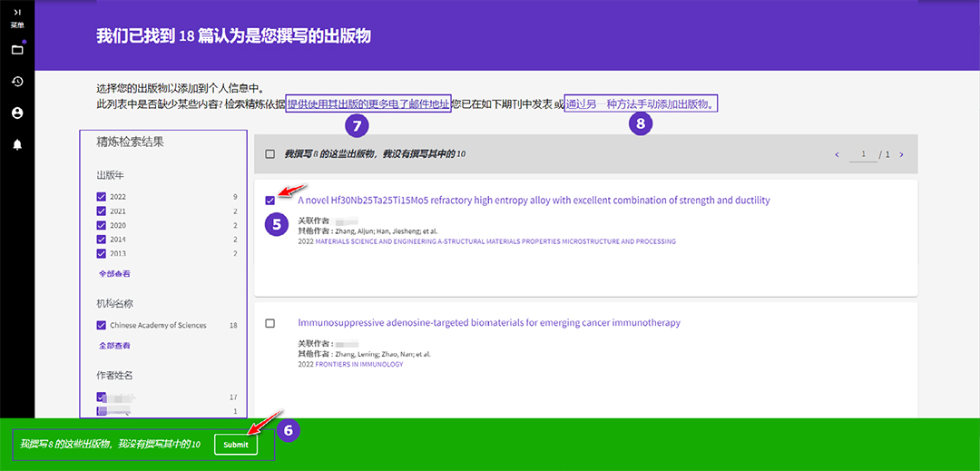Image resolution: width=980 pixels, height=471 pixels.
Task: Open the folder icon in sidebar
Action: coord(17,49)
